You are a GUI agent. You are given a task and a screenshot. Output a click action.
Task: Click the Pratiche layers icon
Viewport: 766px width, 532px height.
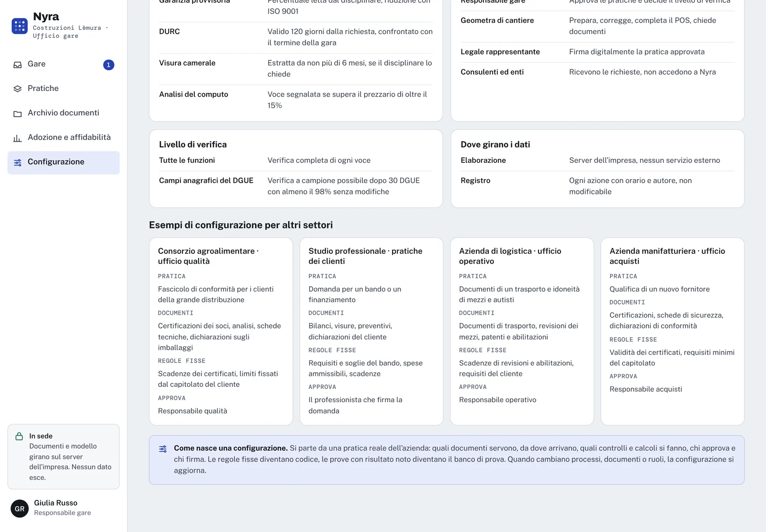[x=18, y=89]
